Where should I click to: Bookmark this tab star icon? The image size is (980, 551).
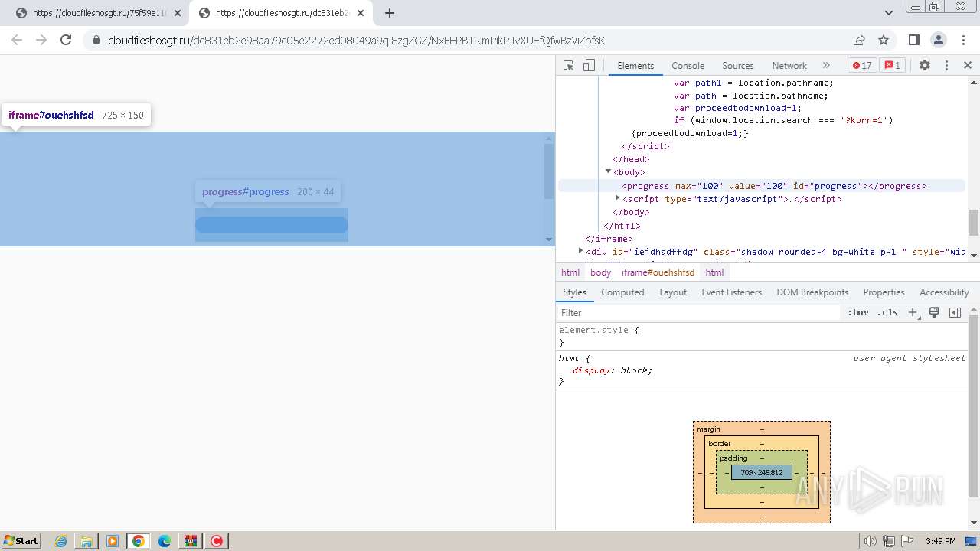884,40
